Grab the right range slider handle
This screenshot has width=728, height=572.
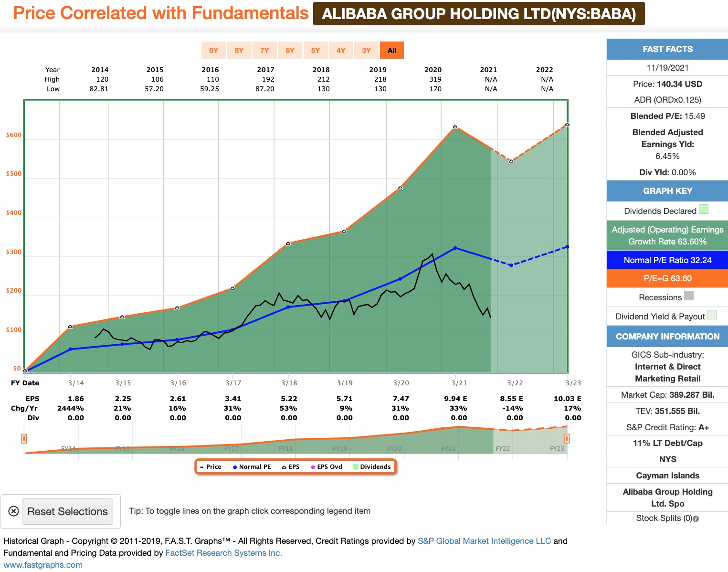click(567, 438)
